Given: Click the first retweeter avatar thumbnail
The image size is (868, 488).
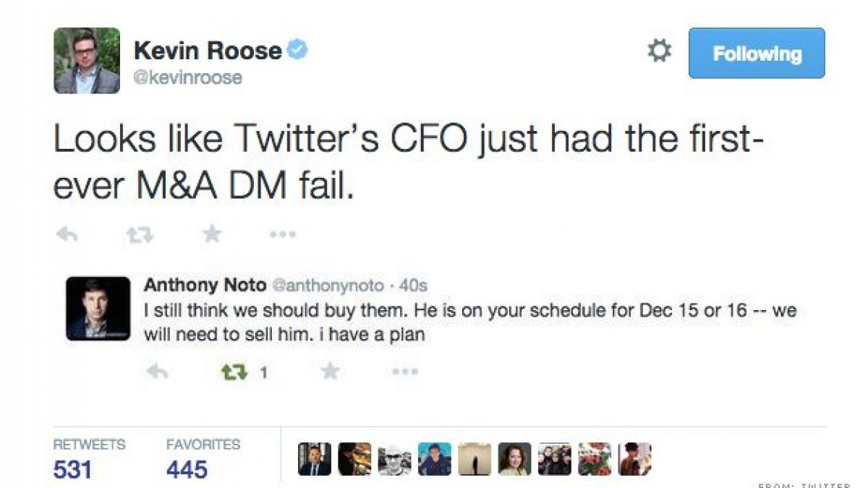Looking at the screenshot, I should [x=315, y=459].
